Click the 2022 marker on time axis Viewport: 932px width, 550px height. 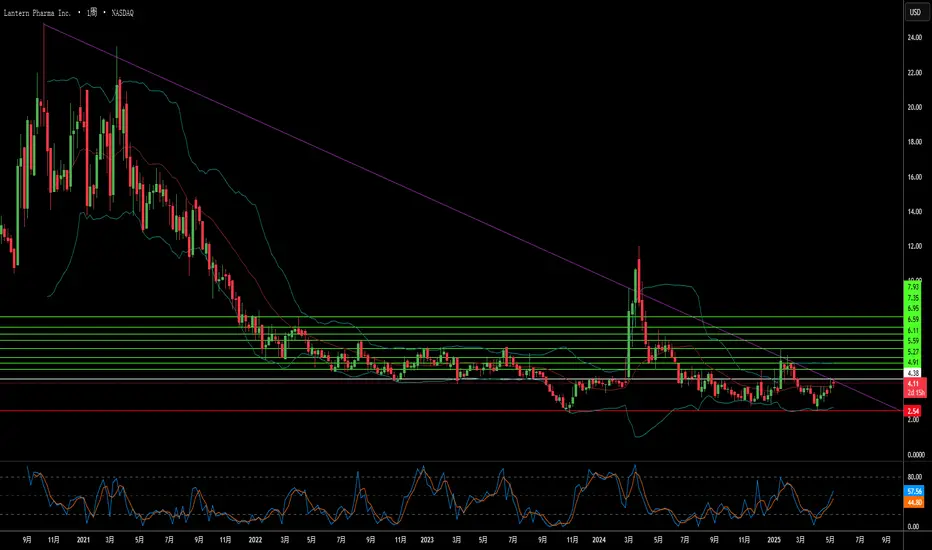click(x=255, y=538)
